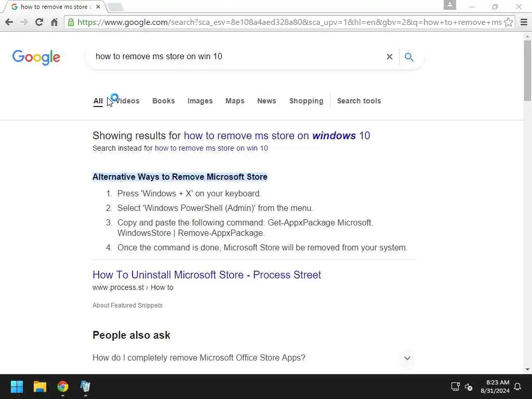This screenshot has width=532, height=399.
Task: Select the All results tab
Action: click(x=98, y=101)
